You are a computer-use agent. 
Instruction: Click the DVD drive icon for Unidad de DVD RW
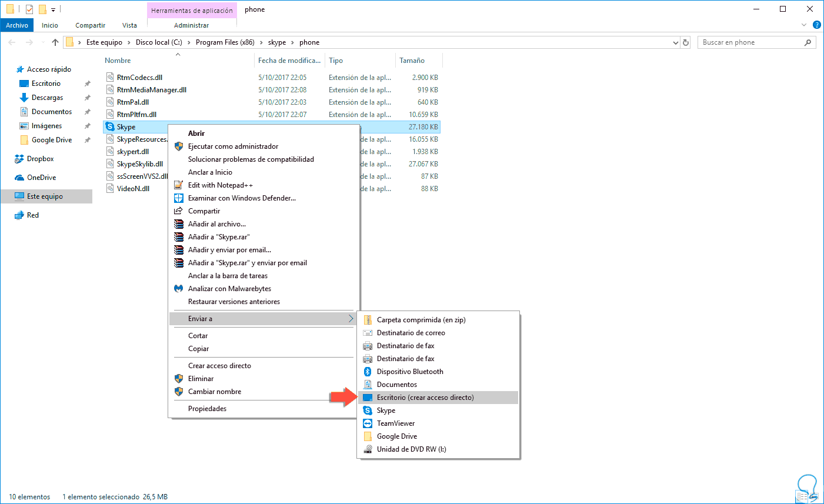[368, 449]
